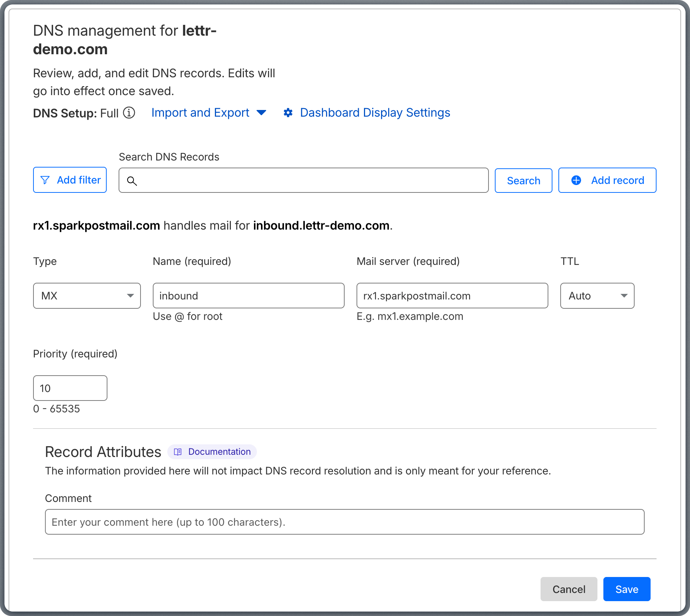Open Dashboard Display Settings
This screenshot has width=690, height=616.
[x=375, y=113]
